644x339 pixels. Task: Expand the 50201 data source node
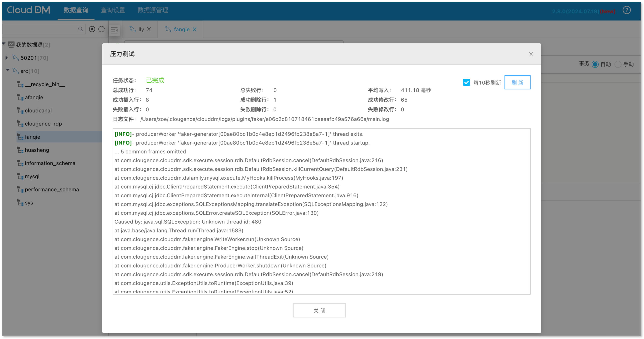(x=7, y=58)
